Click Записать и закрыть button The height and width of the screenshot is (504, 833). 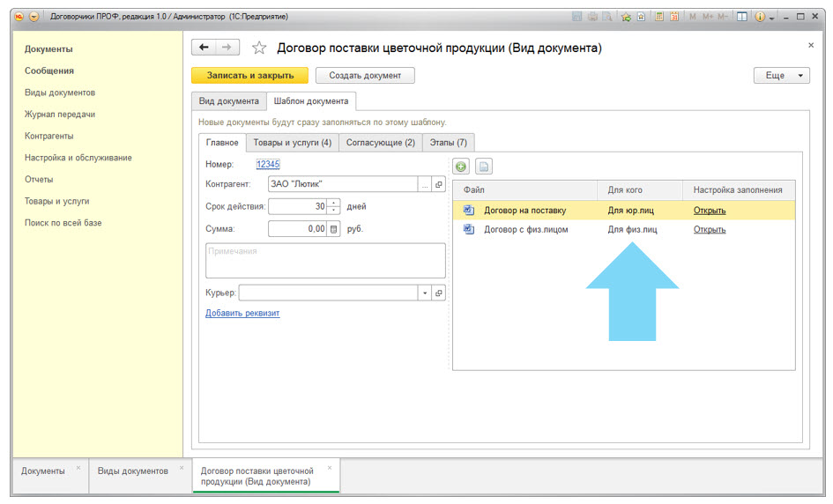click(249, 76)
